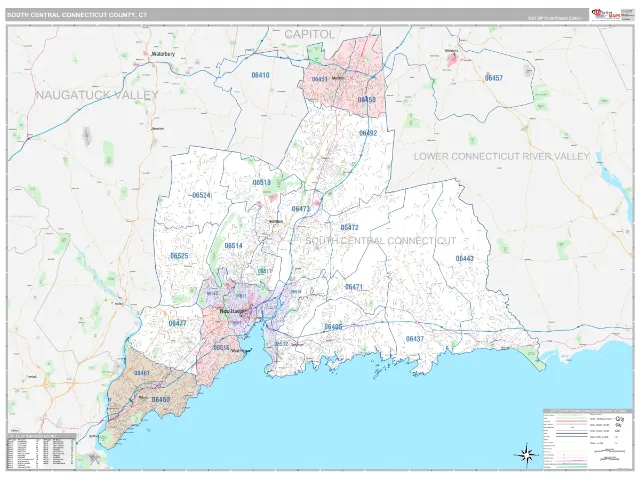Select ZIP code 06473 label
This screenshot has height=480, width=640.
pos(301,209)
